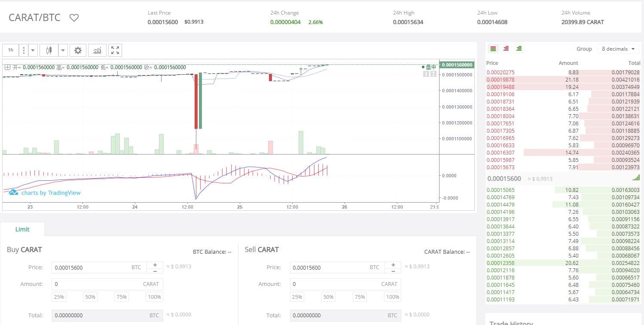
Task: Set sell amount to 100%
Action: [x=393, y=297]
